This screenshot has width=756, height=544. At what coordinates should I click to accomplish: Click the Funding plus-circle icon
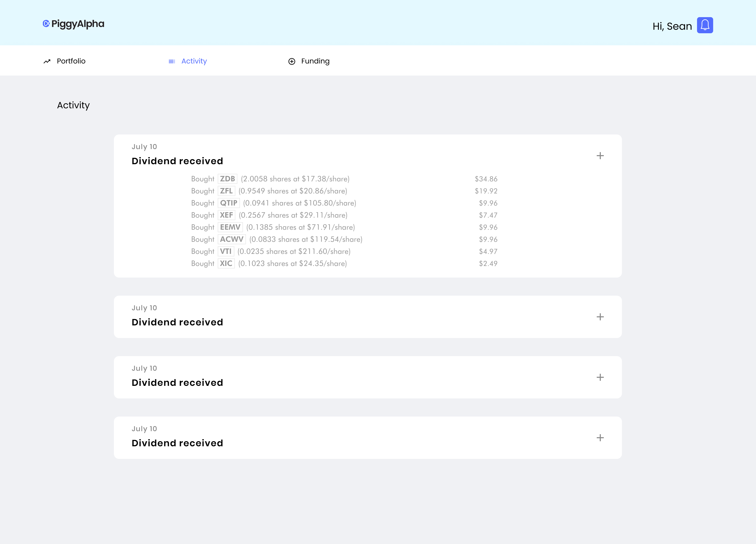[292, 61]
